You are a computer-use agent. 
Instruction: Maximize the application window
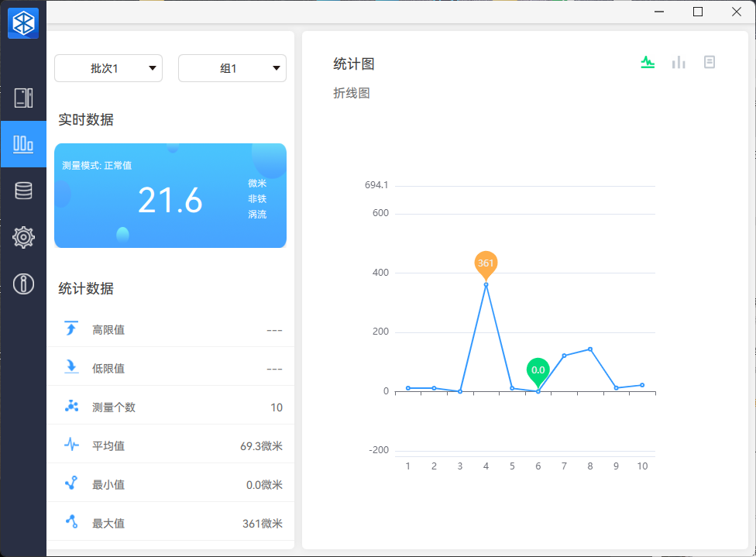pos(698,12)
